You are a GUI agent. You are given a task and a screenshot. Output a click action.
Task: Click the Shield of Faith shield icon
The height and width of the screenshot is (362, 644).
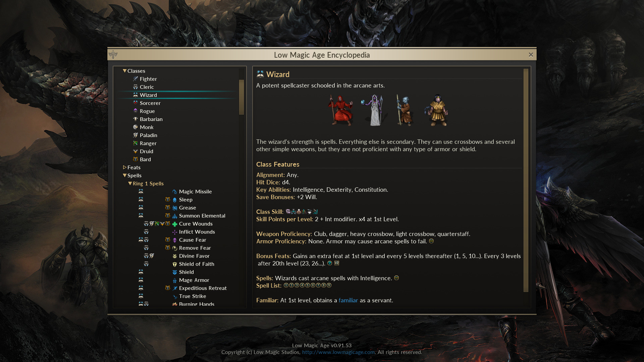174,264
